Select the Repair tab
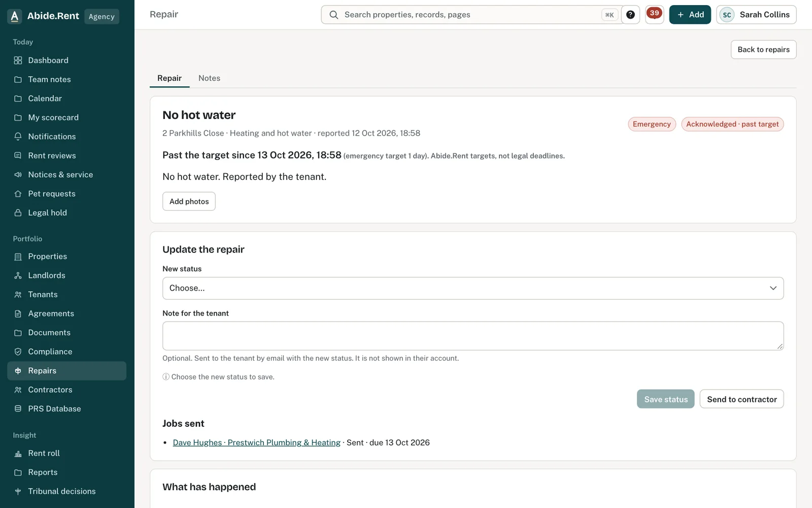Screen dimensions: 812x508 170,78
